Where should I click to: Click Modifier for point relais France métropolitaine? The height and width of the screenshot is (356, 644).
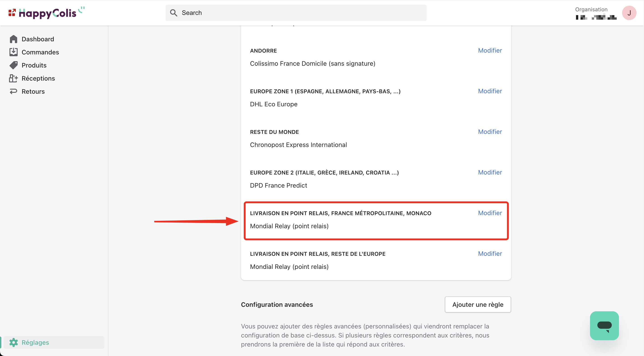(x=490, y=213)
